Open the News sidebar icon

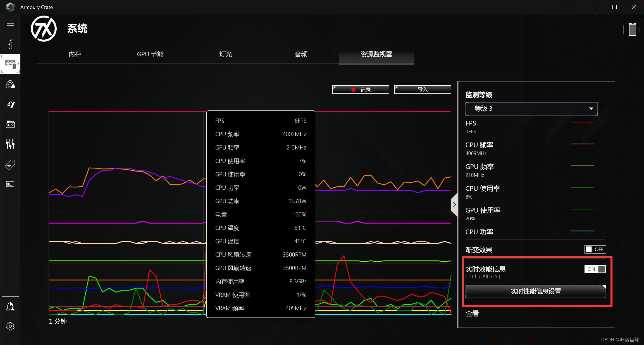pyautogui.click(x=10, y=185)
